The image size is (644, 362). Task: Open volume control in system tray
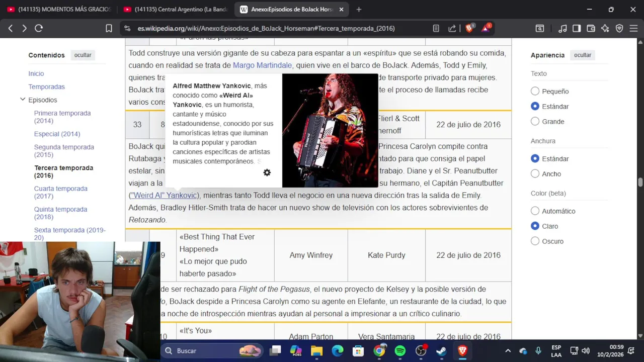click(586, 351)
